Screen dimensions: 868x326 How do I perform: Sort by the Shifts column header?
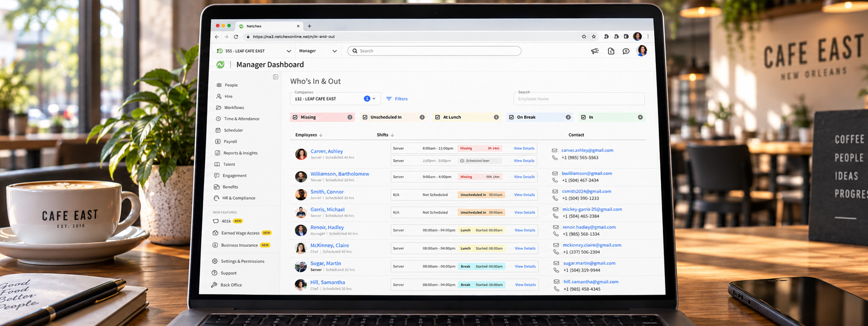click(x=385, y=135)
